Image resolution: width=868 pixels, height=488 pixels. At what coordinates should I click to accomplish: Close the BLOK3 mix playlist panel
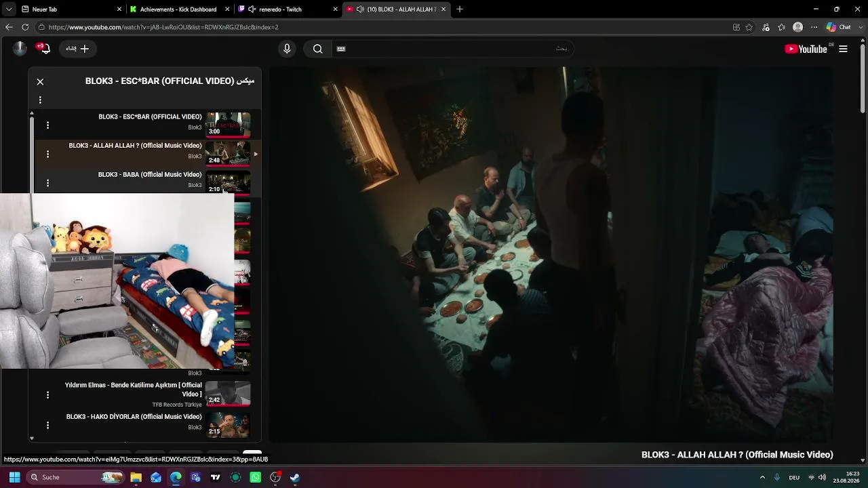40,81
